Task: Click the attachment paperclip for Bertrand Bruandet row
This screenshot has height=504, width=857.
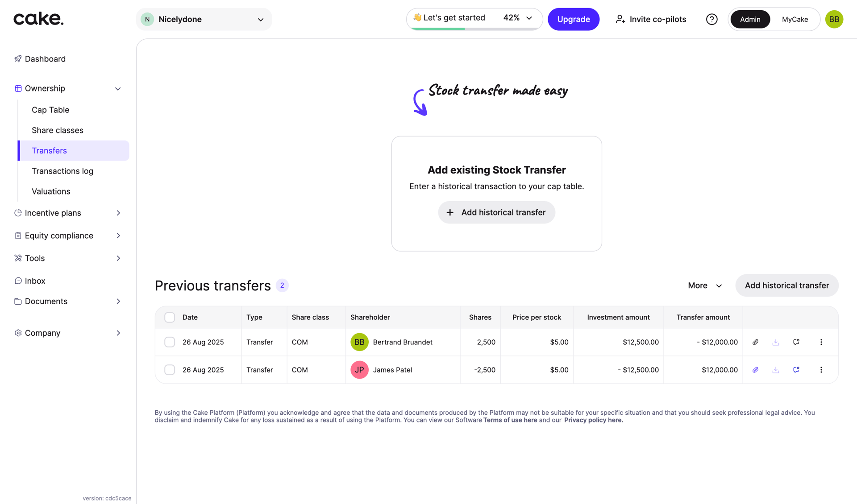Action: pyautogui.click(x=755, y=342)
